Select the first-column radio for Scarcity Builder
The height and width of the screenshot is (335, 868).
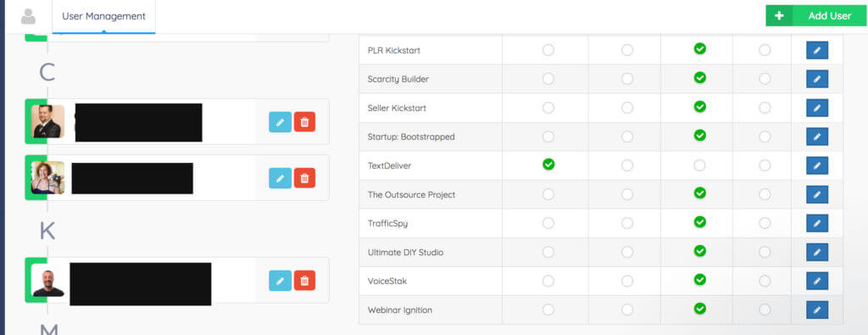coord(548,79)
